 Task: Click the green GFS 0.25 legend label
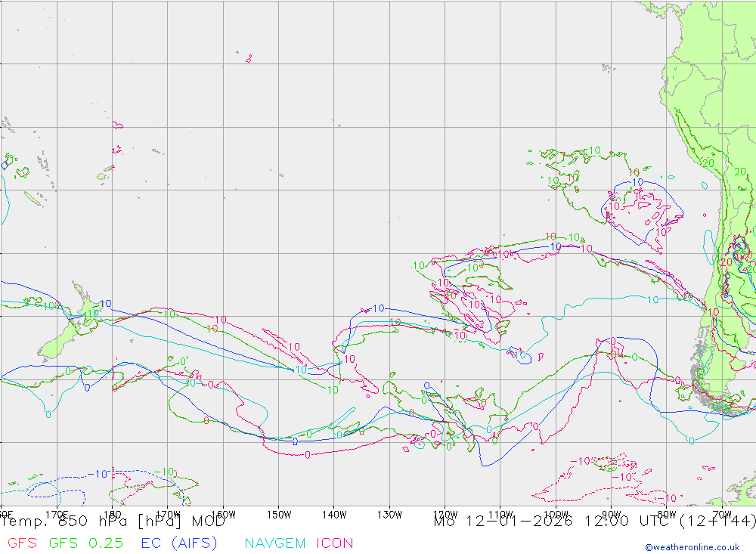(86, 543)
